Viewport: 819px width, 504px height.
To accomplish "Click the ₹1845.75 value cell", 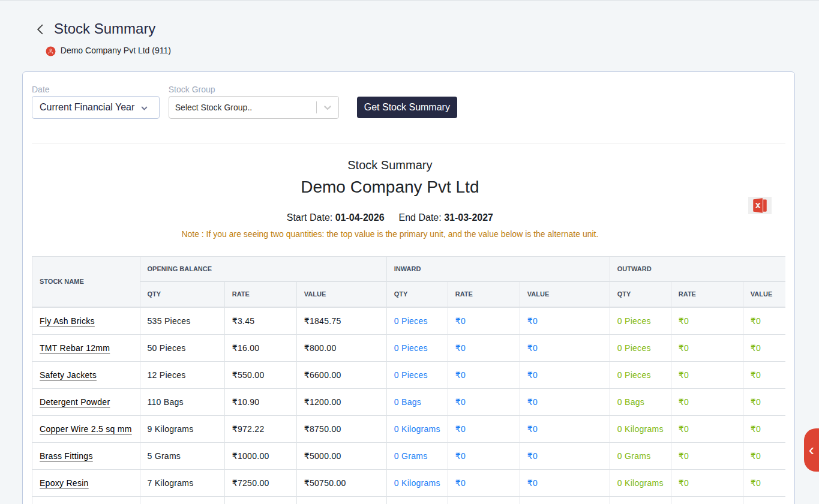I will pos(341,321).
